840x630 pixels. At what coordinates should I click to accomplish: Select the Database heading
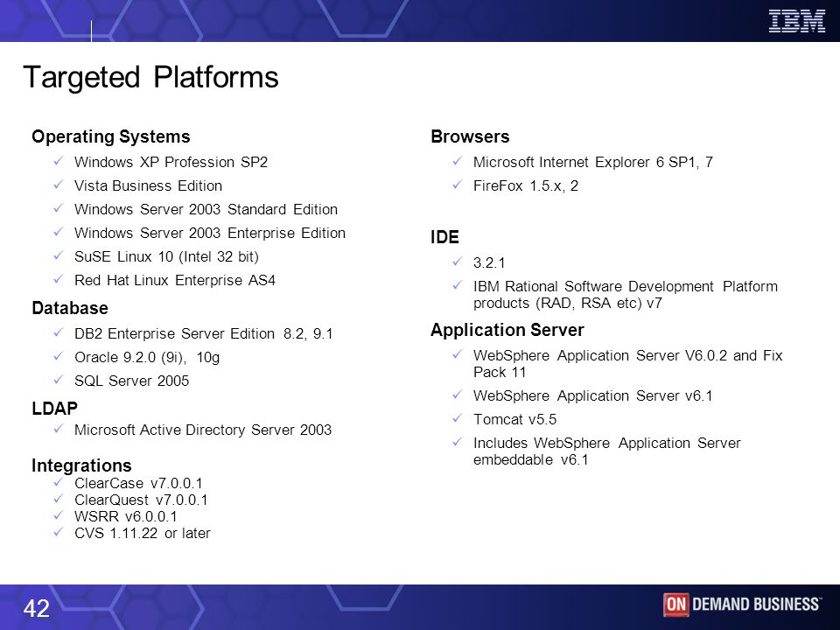(70, 308)
